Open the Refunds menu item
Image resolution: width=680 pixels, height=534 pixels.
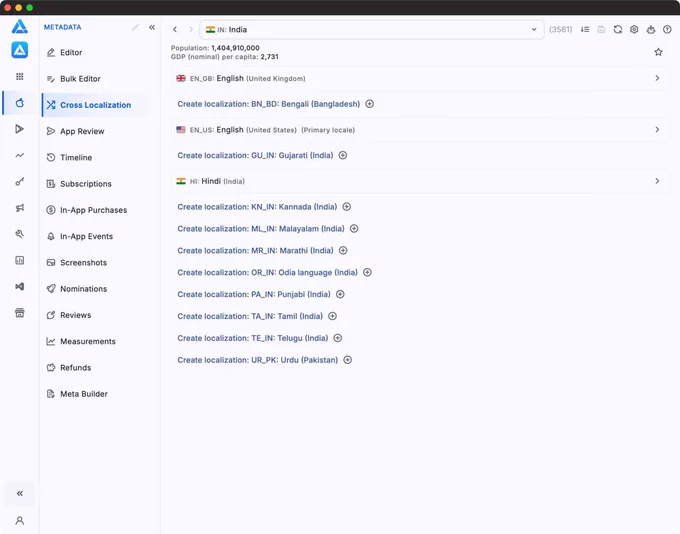click(96, 368)
